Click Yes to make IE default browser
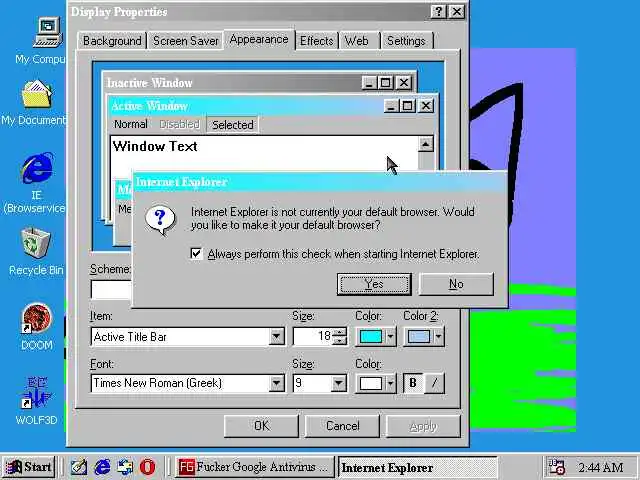This screenshot has height=480, width=640. point(374,284)
